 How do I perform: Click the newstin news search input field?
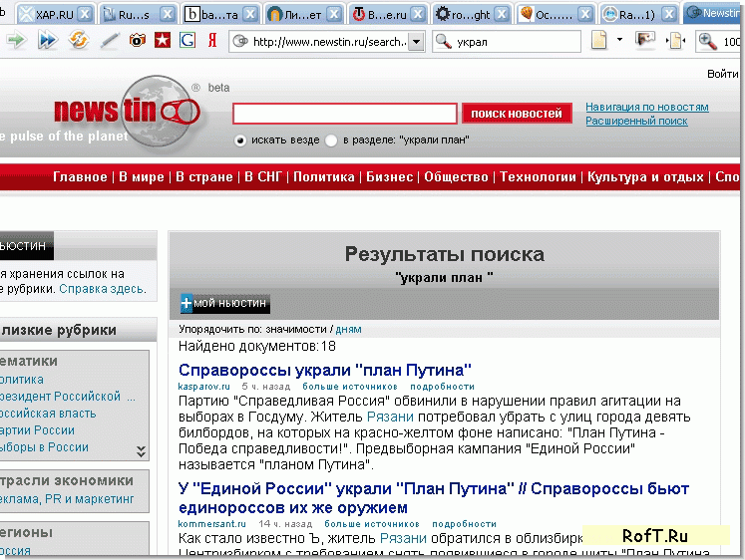pyautogui.click(x=344, y=114)
